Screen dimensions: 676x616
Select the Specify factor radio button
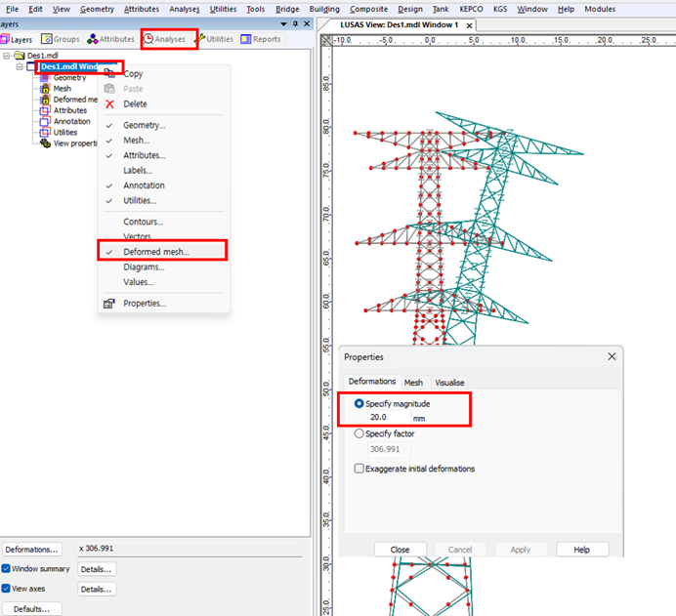click(x=359, y=433)
